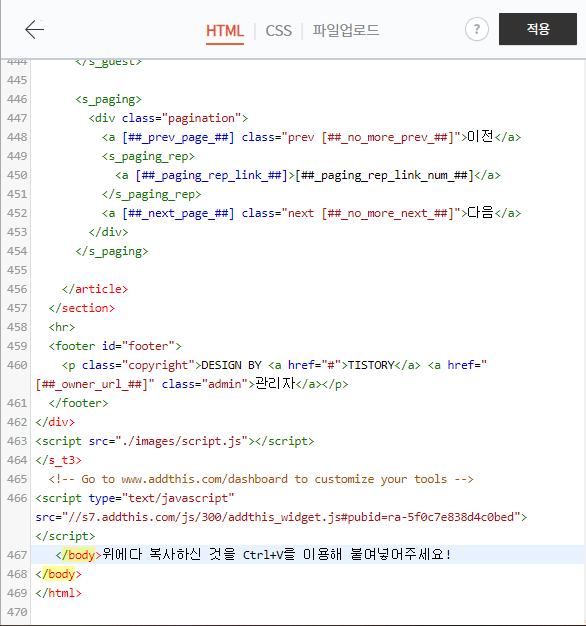Click the addthis_widget.js src URL
The image size is (586, 626).
pos(291,517)
